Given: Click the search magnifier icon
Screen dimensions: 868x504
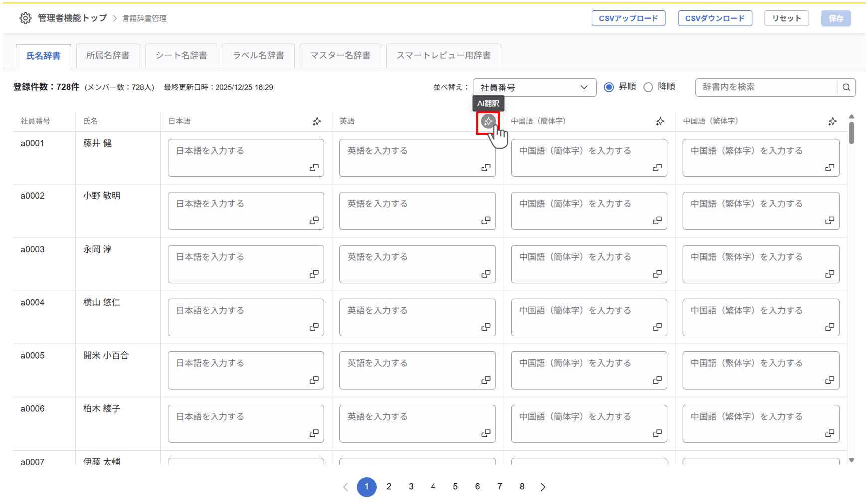Looking at the screenshot, I should point(846,87).
